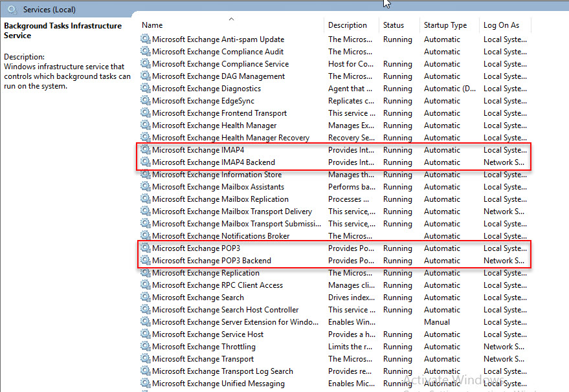
Task: Click gear icon beside Microsoft Exchange Search
Action: click(146, 297)
